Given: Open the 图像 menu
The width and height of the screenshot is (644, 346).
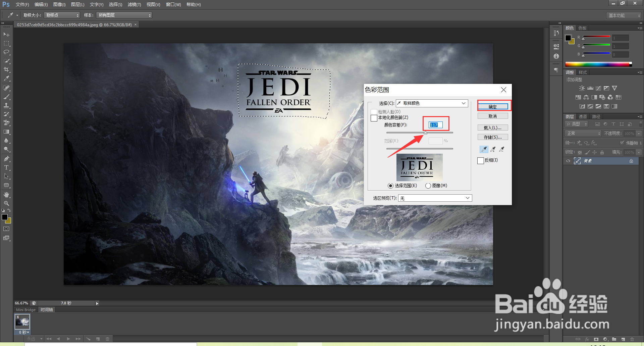Looking at the screenshot, I should pos(59,4).
